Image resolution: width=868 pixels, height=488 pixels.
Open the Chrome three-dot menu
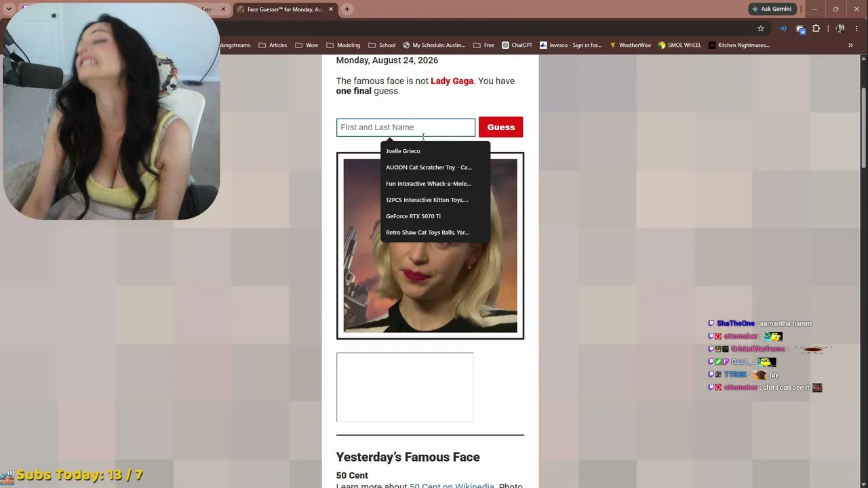(x=857, y=28)
